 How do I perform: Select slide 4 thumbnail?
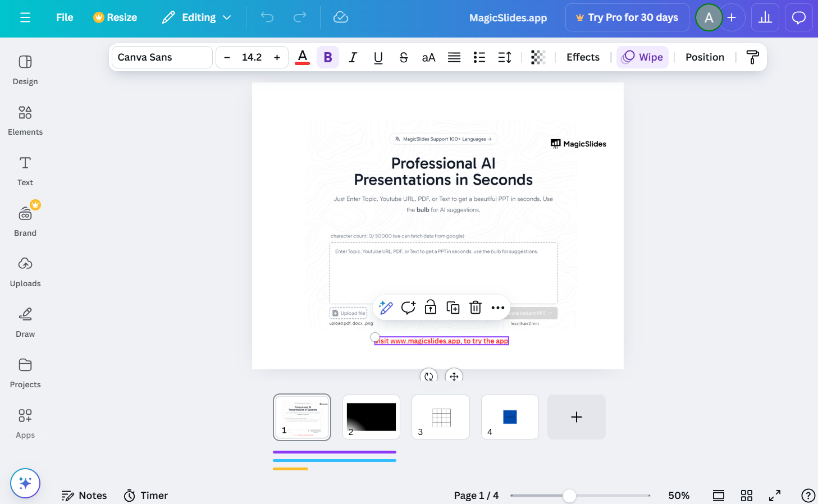coord(510,417)
